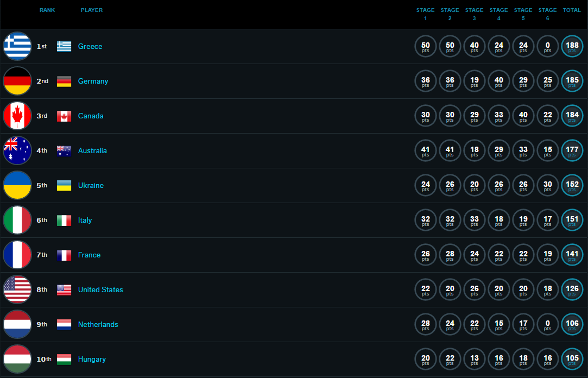Click the STAGE 3 column header

pyautogui.click(x=474, y=14)
